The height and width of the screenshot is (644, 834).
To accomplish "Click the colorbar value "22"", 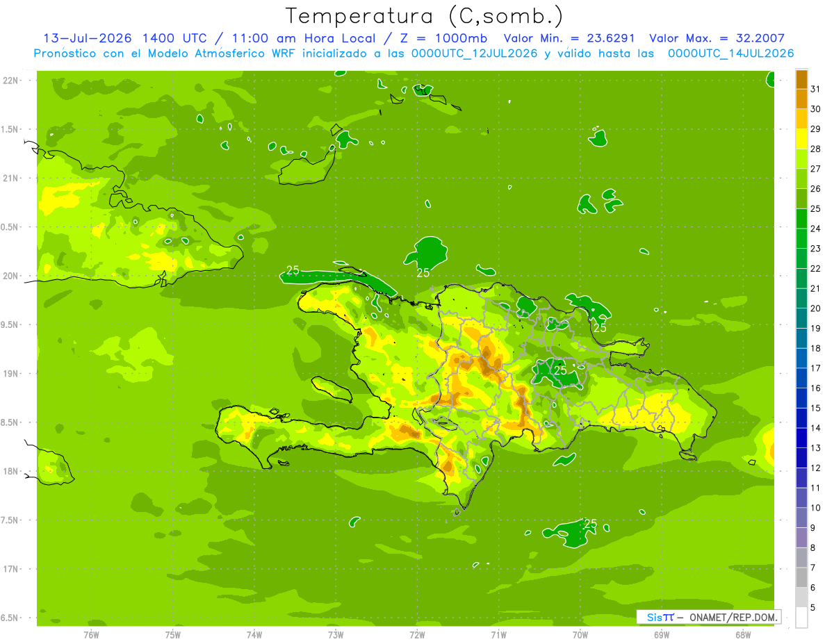I will 816,268.
